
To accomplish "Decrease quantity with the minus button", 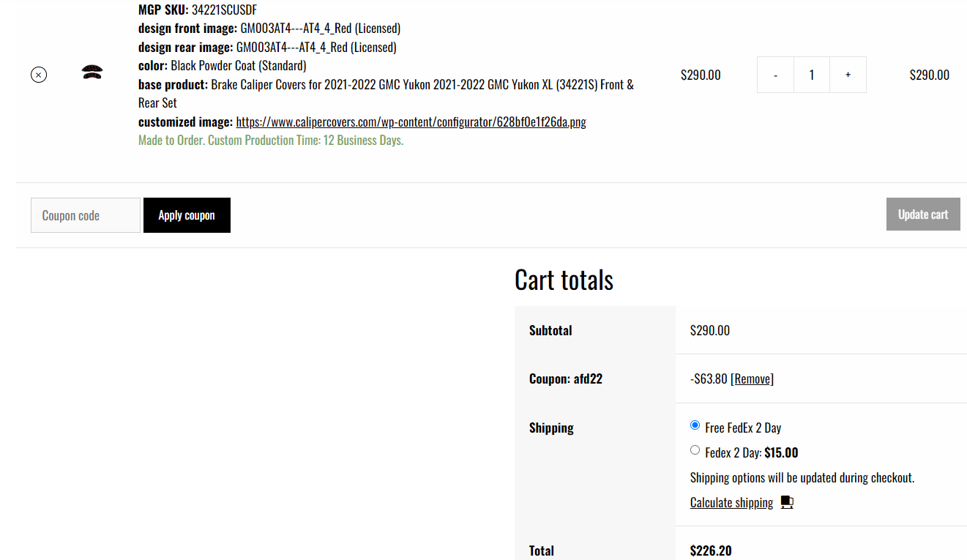I will pos(775,75).
